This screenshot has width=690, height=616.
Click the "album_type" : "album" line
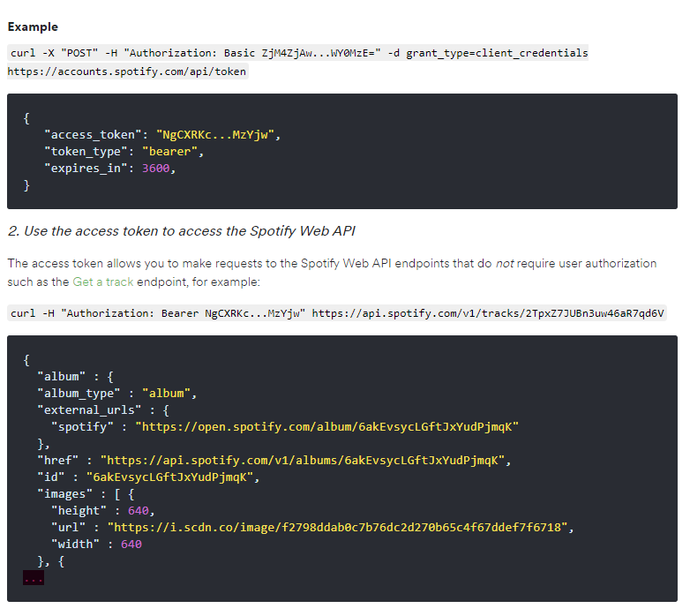pyautogui.click(x=116, y=394)
